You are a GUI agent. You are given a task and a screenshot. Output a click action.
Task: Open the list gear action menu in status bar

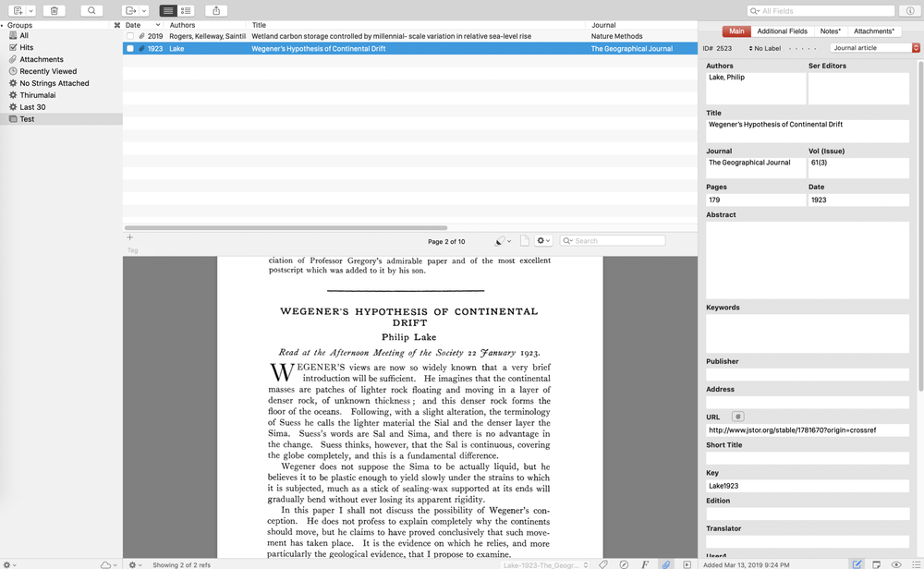[136, 564]
